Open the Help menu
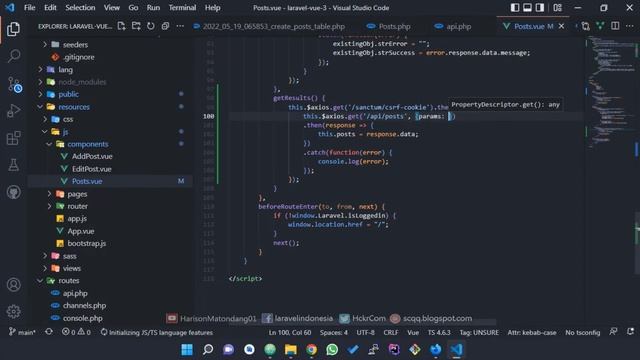This screenshot has width=640, height=360. (212, 8)
